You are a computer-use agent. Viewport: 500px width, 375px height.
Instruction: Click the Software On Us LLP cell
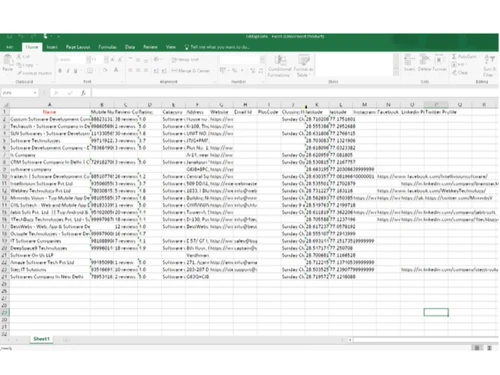coord(50,255)
